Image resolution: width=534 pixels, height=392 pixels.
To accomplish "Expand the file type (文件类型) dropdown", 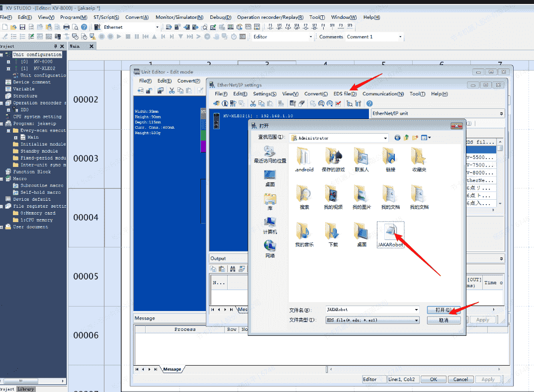I will pos(416,320).
